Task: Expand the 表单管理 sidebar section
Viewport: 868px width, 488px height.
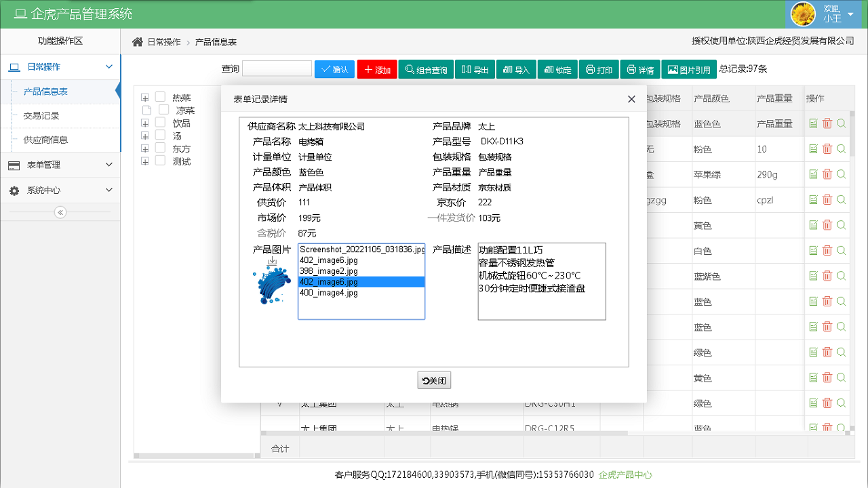Action: click(60, 164)
